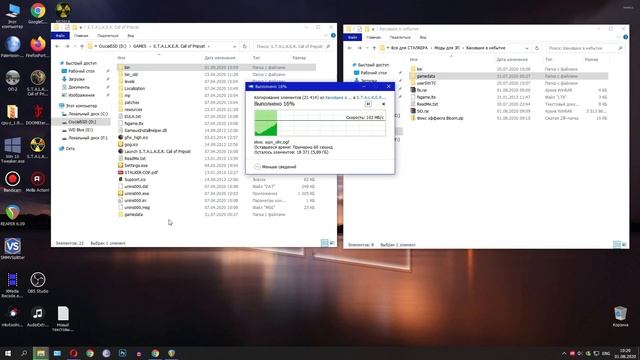Select WD Blue (E:) drive in navigation
The image size is (640, 360).
[x=80, y=130]
